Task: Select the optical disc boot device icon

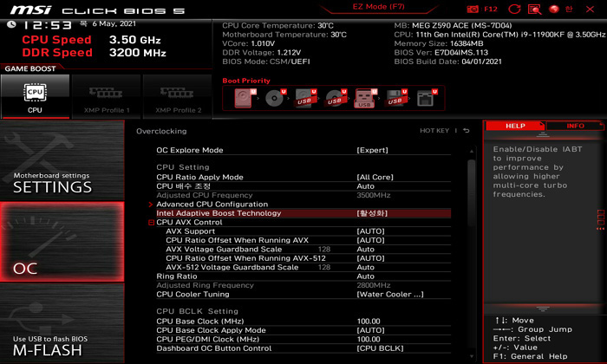Action: pos(276,98)
